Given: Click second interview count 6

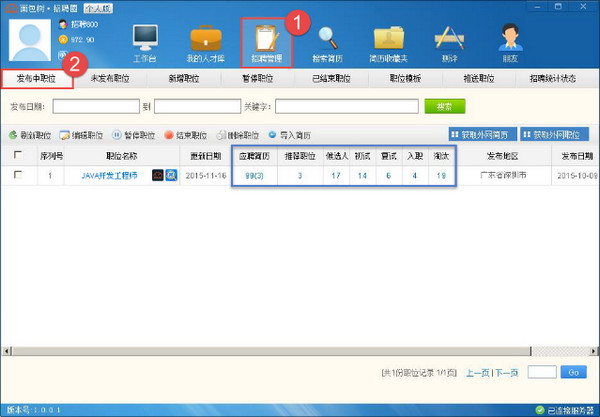Looking at the screenshot, I should click(x=388, y=176).
